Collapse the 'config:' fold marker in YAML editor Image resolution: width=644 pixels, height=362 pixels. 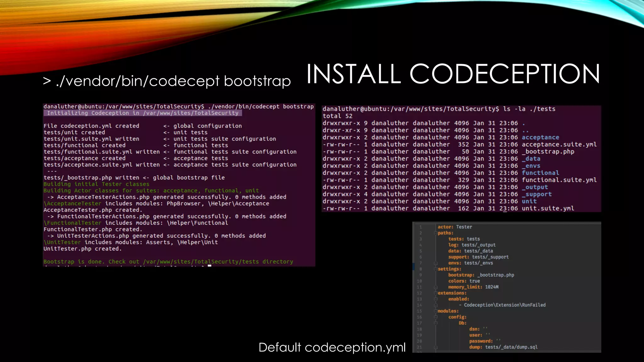tap(436, 317)
